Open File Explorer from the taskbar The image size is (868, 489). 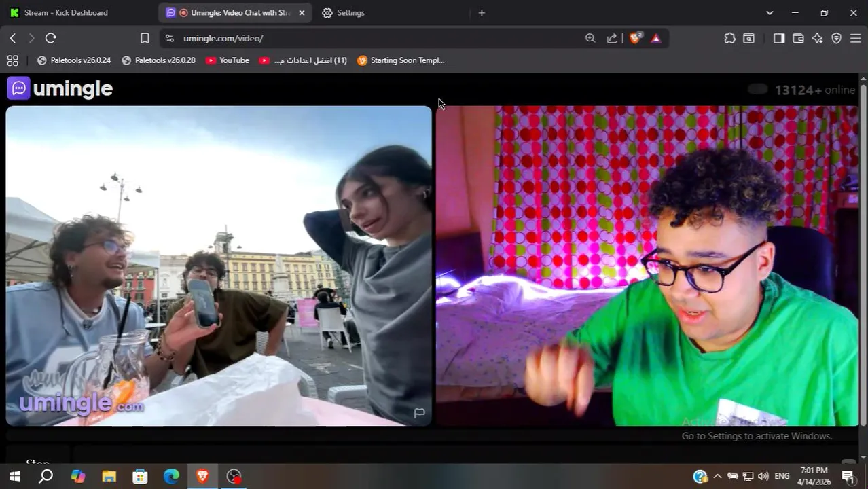pos(109,476)
